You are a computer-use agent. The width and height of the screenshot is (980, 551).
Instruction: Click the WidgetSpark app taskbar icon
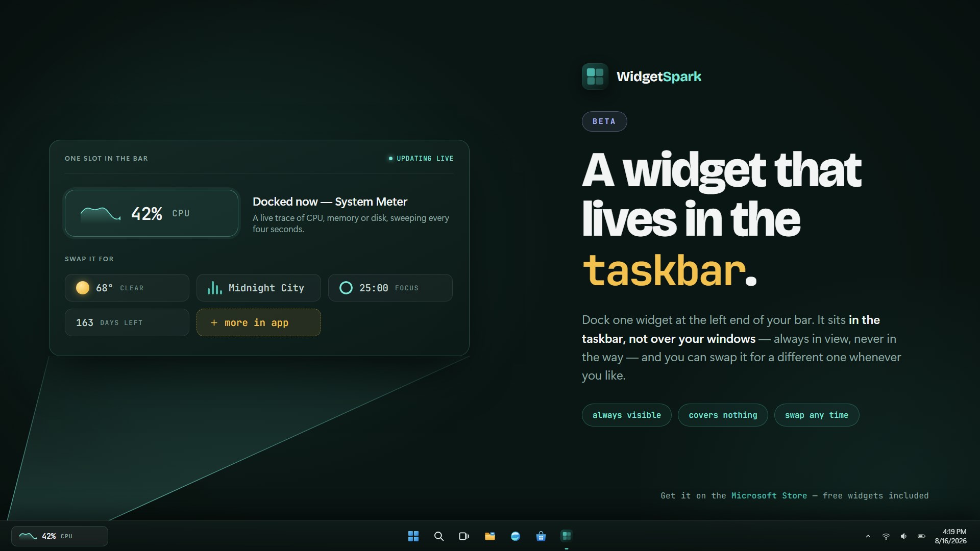tap(567, 536)
